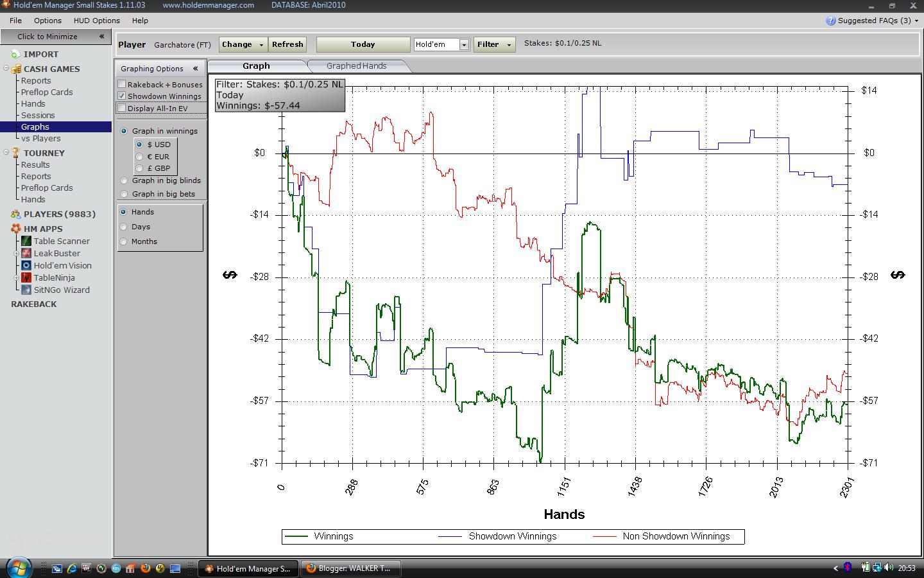Open Sessions under Cash Games
Image resolution: width=924 pixels, height=578 pixels.
click(38, 115)
